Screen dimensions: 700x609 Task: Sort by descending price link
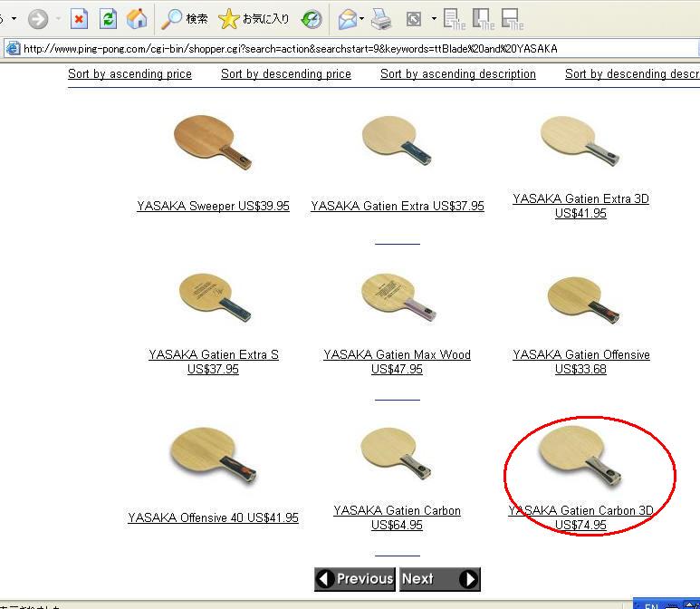pos(286,73)
